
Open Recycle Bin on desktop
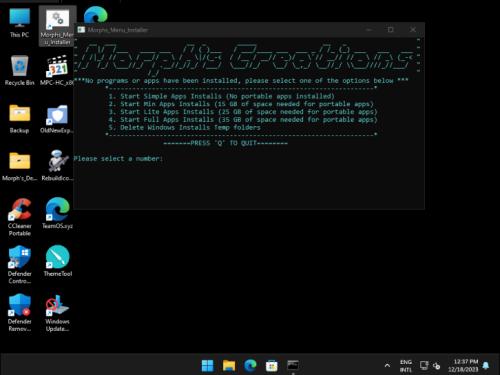pyautogui.click(x=19, y=71)
